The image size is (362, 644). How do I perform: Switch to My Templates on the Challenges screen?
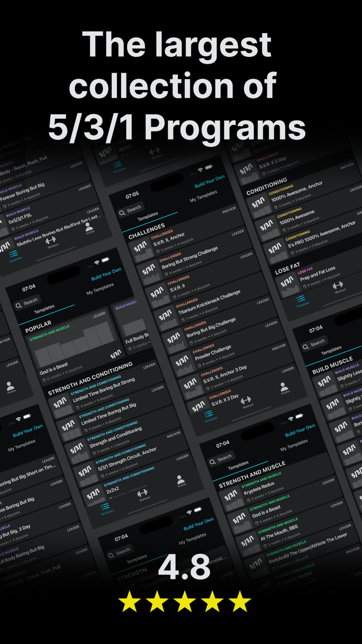(204, 196)
